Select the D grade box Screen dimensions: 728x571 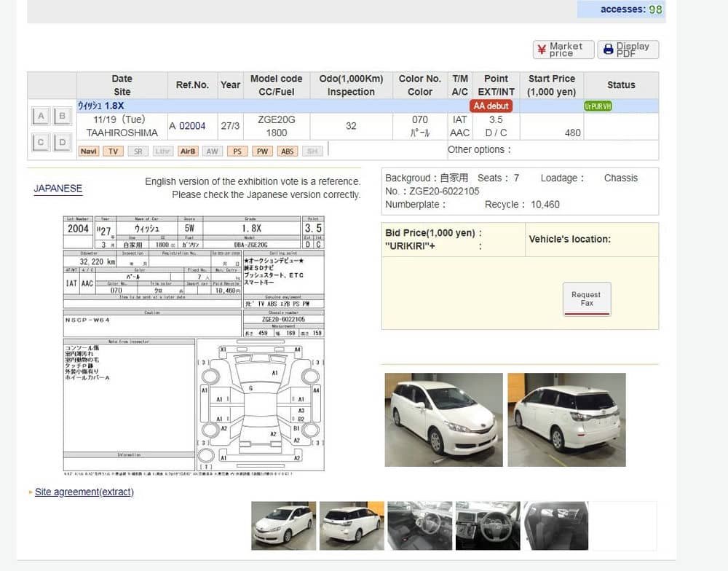click(63, 142)
